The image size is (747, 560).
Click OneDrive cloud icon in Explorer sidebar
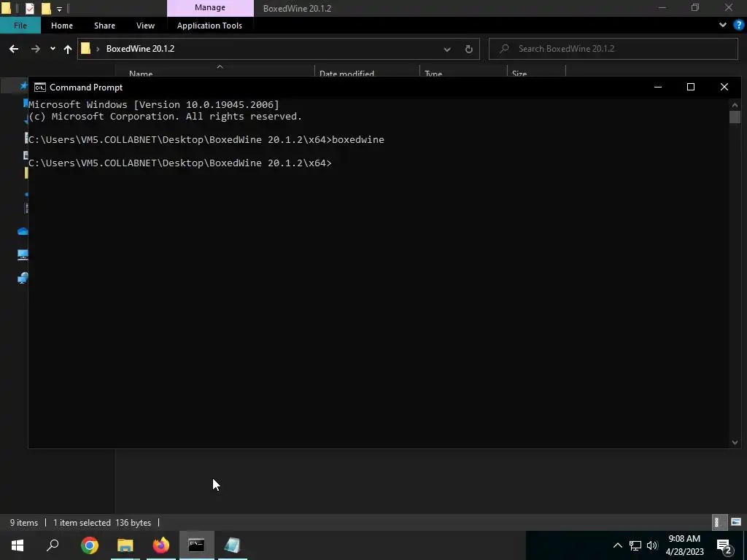click(23, 231)
